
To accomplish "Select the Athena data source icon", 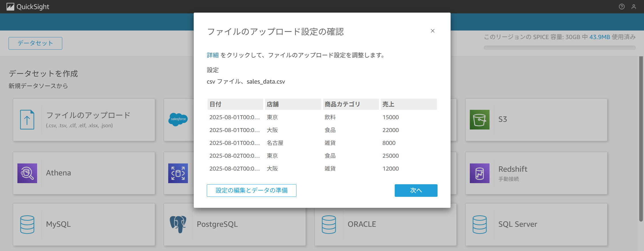I will pyautogui.click(x=27, y=173).
